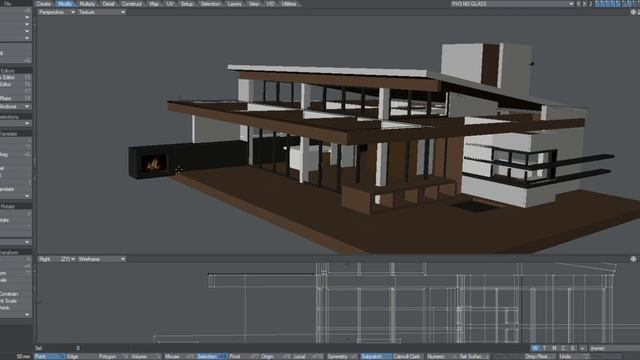640x360 pixels.
Task: Set action center to Pivot
Action: [x=244, y=356]
